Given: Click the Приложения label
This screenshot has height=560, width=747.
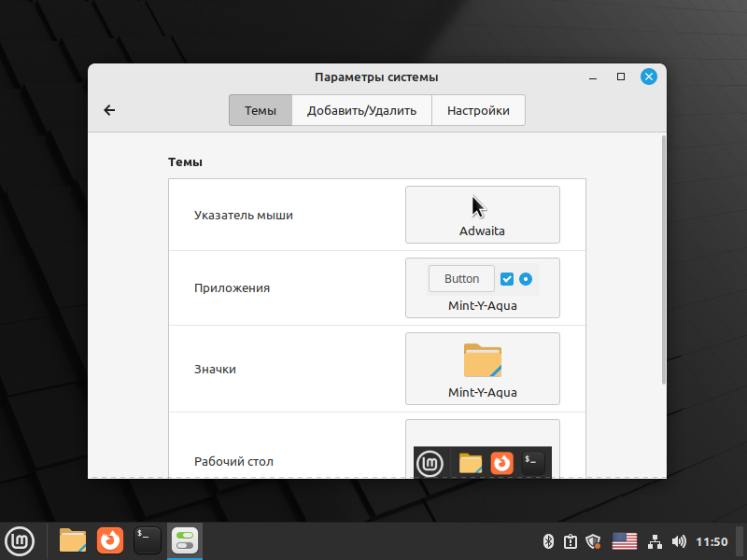Looking at the screenshot, I should coord(232,288).
